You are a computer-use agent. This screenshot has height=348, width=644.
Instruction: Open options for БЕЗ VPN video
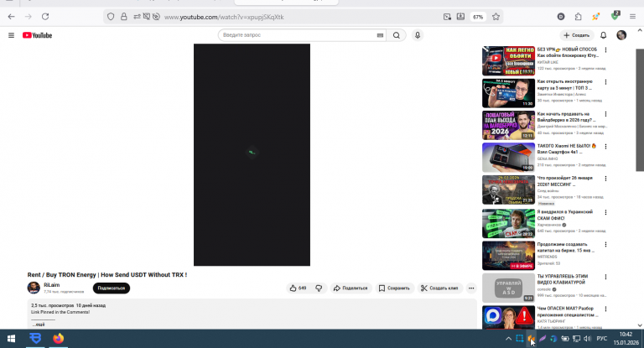pos(605,50)
